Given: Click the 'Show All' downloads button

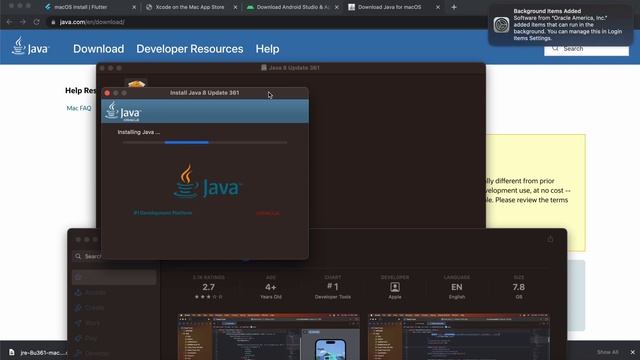Looking at the screenshot, I should point(607,352).
